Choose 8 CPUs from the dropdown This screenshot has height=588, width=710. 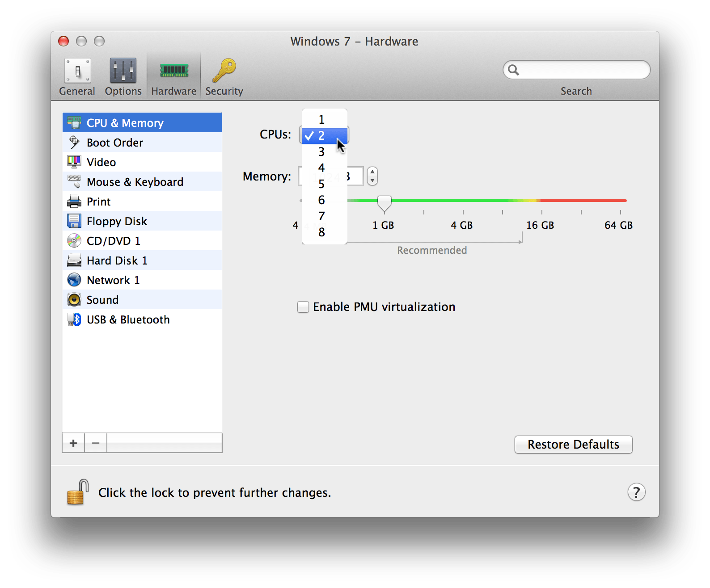click(325, 232)
